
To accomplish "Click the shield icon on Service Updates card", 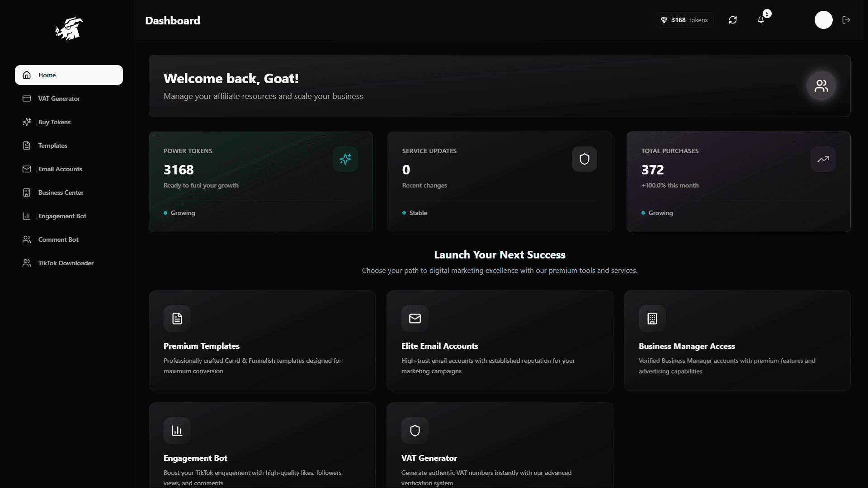I will click(x=584, y=159).
